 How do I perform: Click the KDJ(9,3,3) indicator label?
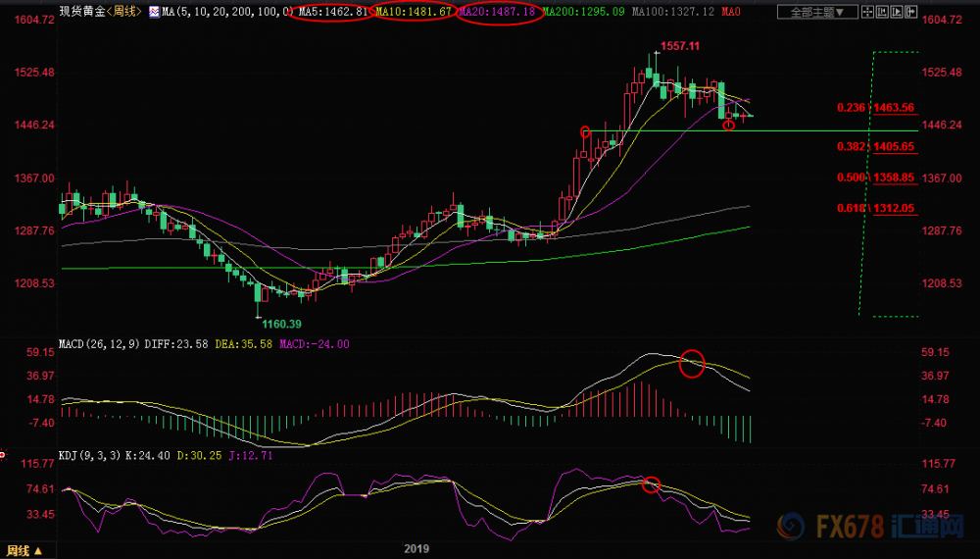pyautogui.click(x=90, y=455)
